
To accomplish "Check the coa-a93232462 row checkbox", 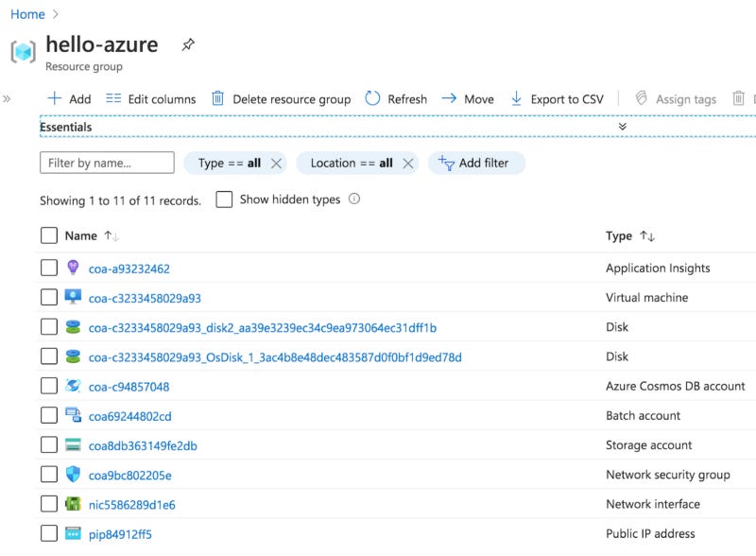I will [49, 268].
